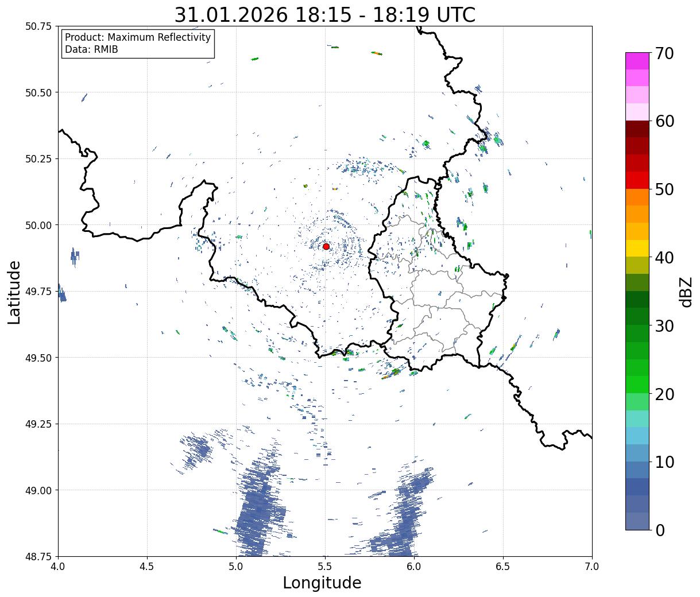Screen dimensions: 700x597
Task: Click the latitude tick label 50.75
Action: 38,26
